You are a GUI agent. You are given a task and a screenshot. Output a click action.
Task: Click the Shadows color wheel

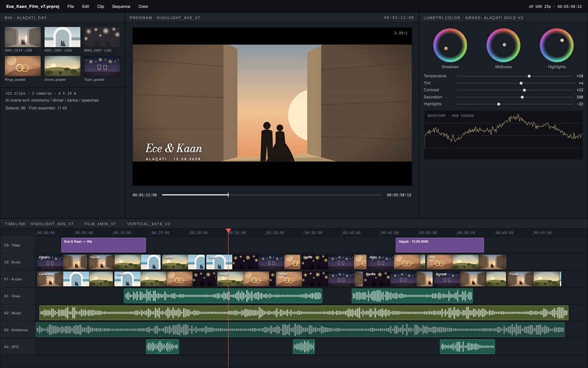click(x=450, y=45)
